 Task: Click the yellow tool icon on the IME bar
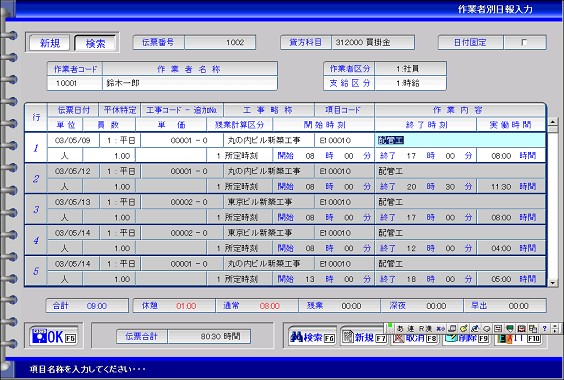[464, 329]
